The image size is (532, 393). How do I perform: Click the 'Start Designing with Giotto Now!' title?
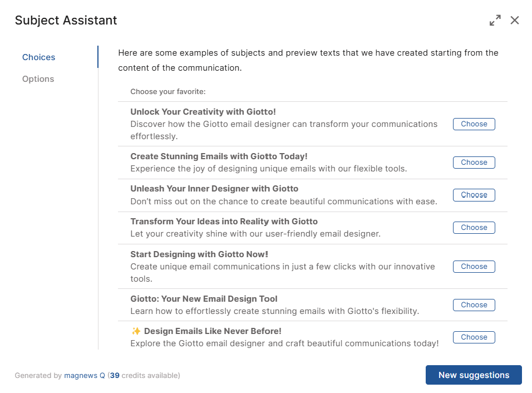[199, 254]
